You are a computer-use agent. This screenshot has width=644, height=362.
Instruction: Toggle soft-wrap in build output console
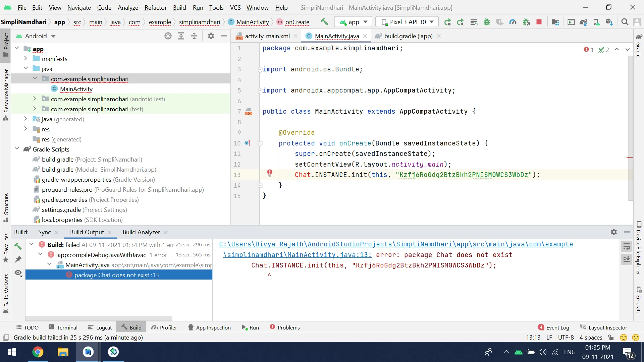coord(626,247)
